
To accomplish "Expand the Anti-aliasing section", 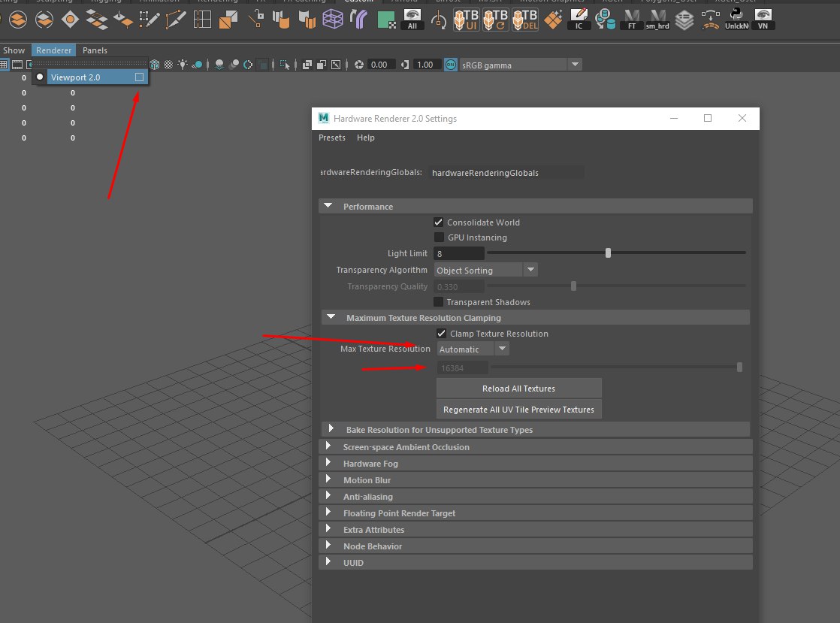I will pyautogui.click(x=328, y=496).
